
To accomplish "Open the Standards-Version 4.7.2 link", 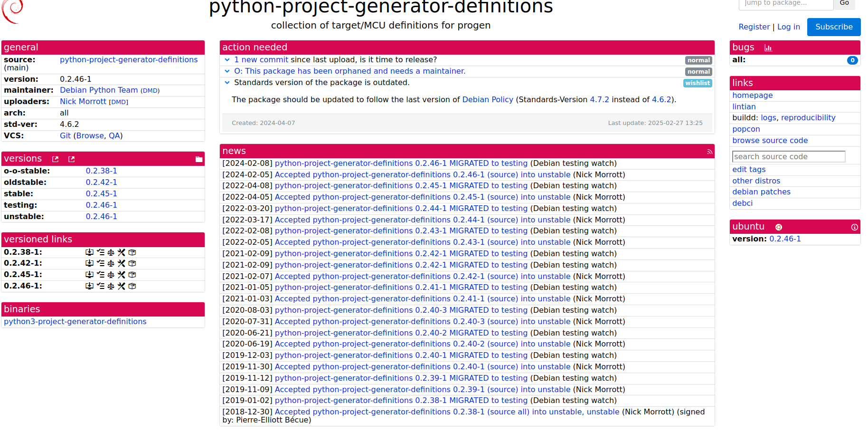I will point(599,100).
